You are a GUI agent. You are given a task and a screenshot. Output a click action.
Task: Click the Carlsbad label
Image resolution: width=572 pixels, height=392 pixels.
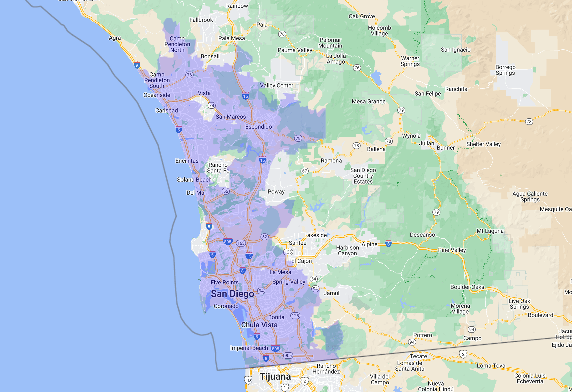click(166, 110)
